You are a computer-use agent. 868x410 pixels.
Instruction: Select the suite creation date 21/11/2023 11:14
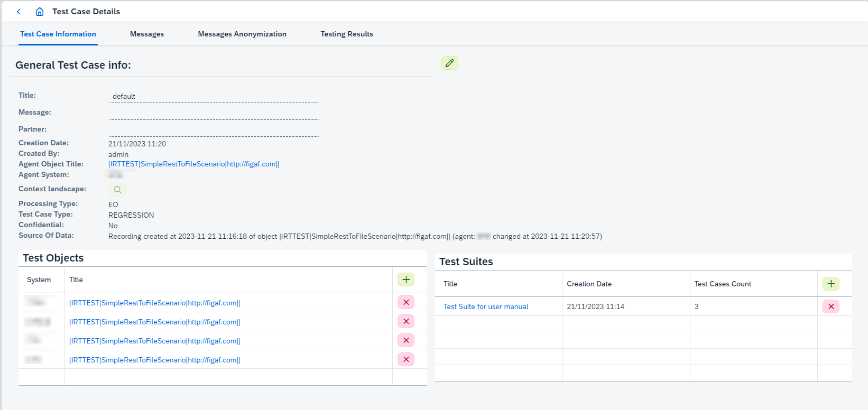[x=596, y=306]
